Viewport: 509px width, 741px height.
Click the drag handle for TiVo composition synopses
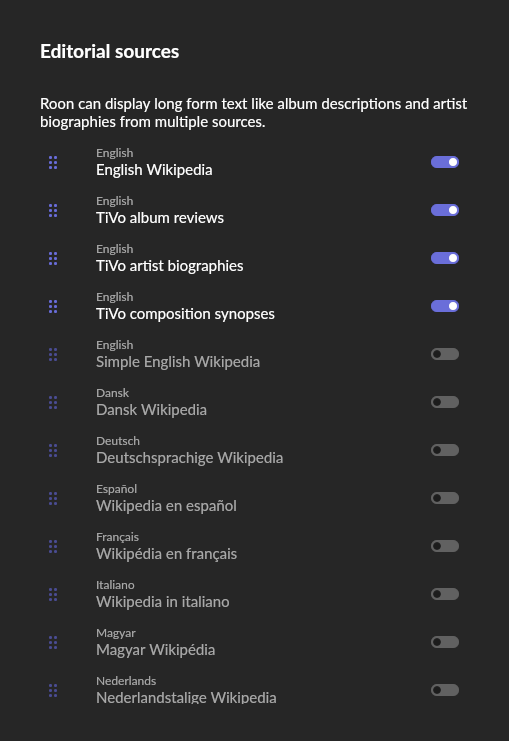tap(53, 307)
